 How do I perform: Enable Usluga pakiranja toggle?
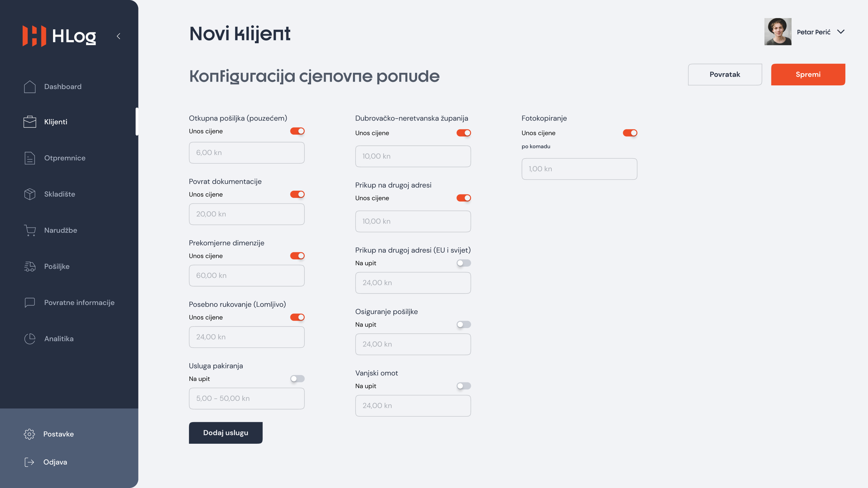point(297,379)
